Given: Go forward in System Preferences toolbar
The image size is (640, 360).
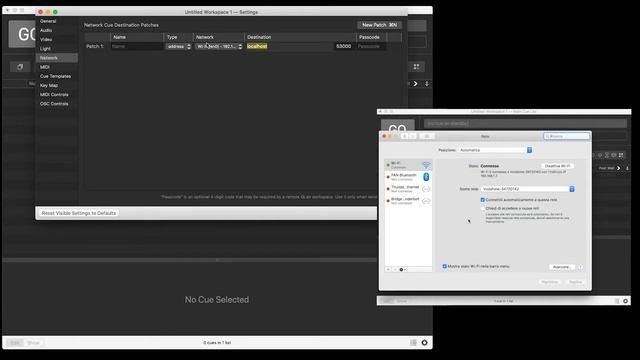Looking at the screenshot, I should point(413,136).
